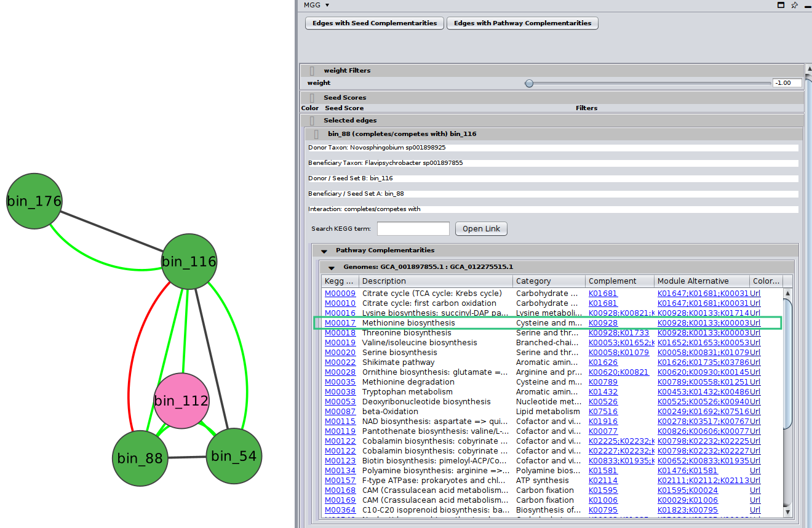Open the M00053 KEGG module link
The width and height of the screenshot is (812, 528).
tap(340, 402)
